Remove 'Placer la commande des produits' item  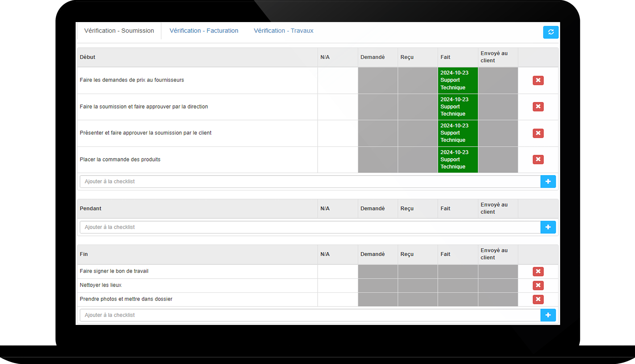coord(538,160)
